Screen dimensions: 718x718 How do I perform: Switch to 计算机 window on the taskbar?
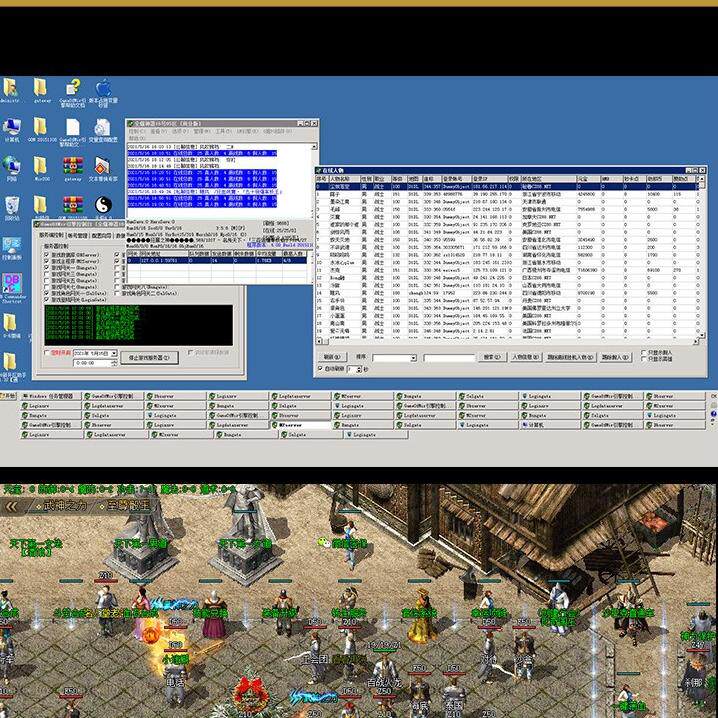pyautogui.click(x=549, y=425)
